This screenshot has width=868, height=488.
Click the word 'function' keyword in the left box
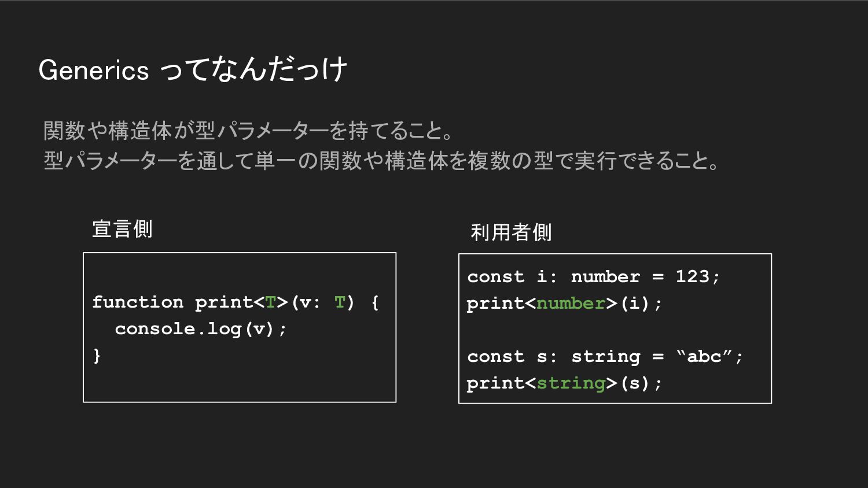138,302
